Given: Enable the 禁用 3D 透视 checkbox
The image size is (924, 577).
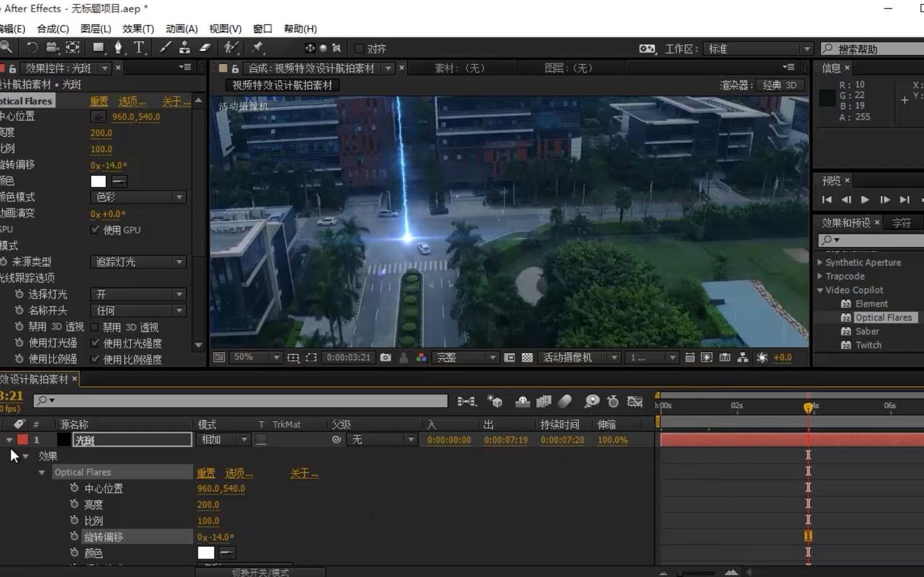Looking at the screenshot, I should [95, 327].
